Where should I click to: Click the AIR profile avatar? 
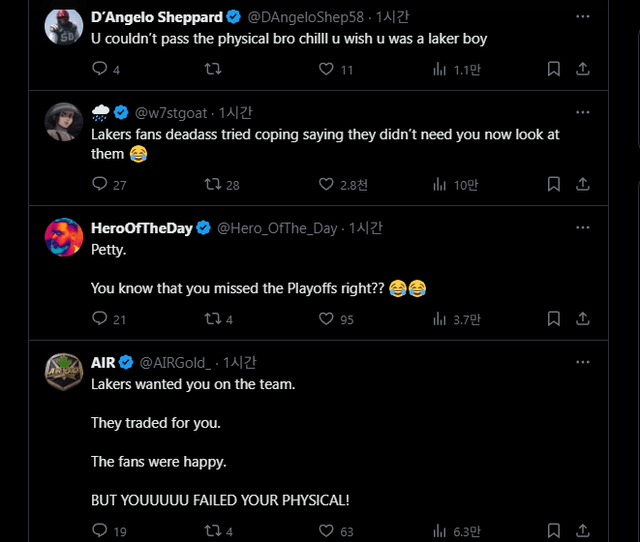[x=64, y=371]
